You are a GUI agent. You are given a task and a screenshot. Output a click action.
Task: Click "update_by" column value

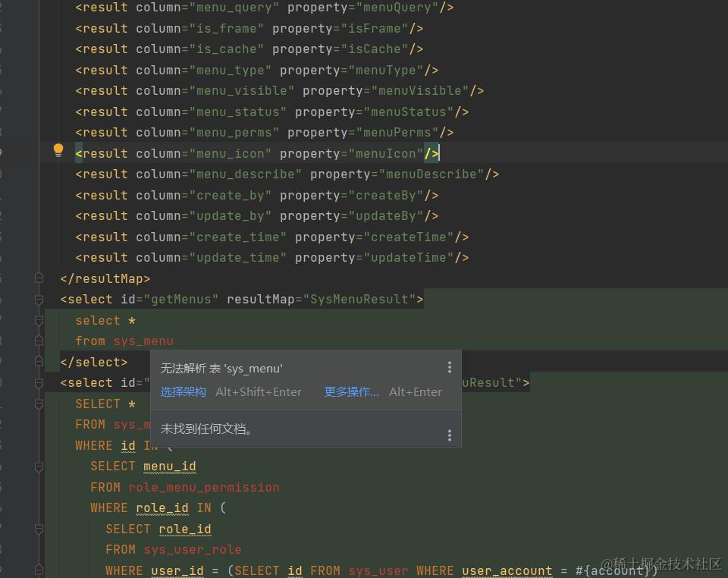point(231,216)
